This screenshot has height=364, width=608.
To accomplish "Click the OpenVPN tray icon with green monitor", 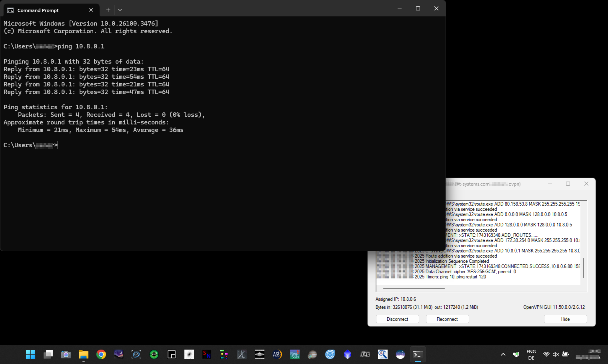I will point(516,354).
